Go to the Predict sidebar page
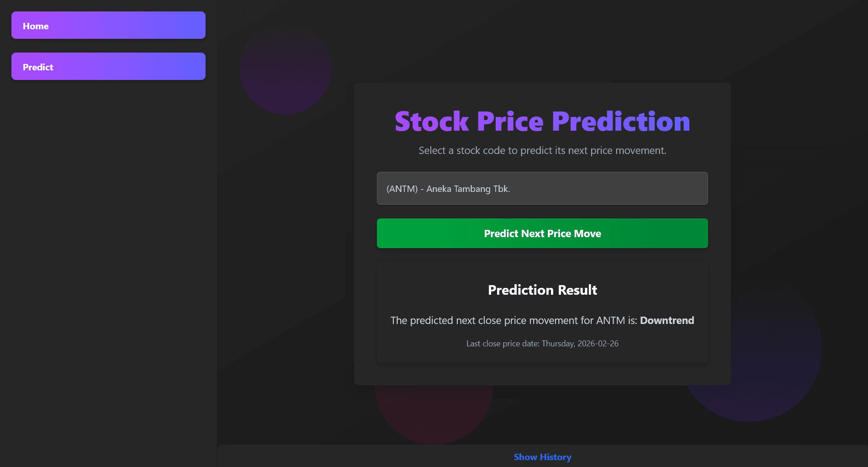 (108, 67)
